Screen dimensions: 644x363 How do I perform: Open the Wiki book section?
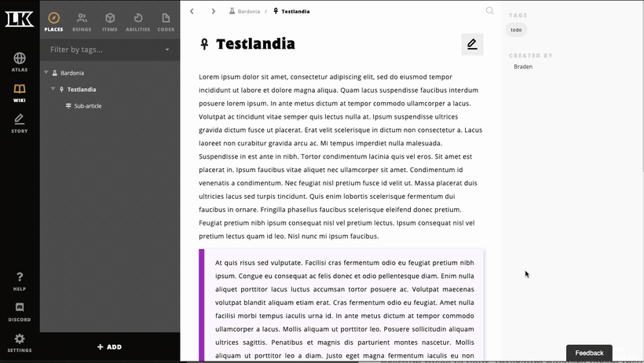point(20,93)
